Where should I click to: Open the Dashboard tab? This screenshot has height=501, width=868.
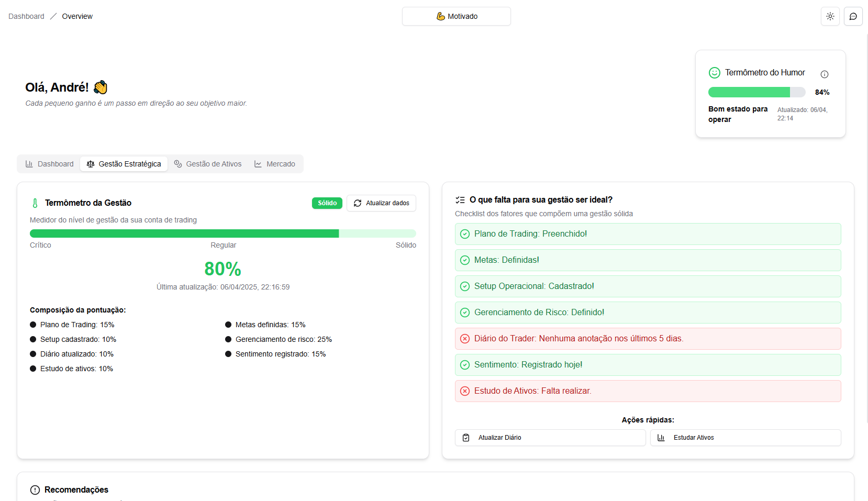pyautogui.click(x=50, y=164)
